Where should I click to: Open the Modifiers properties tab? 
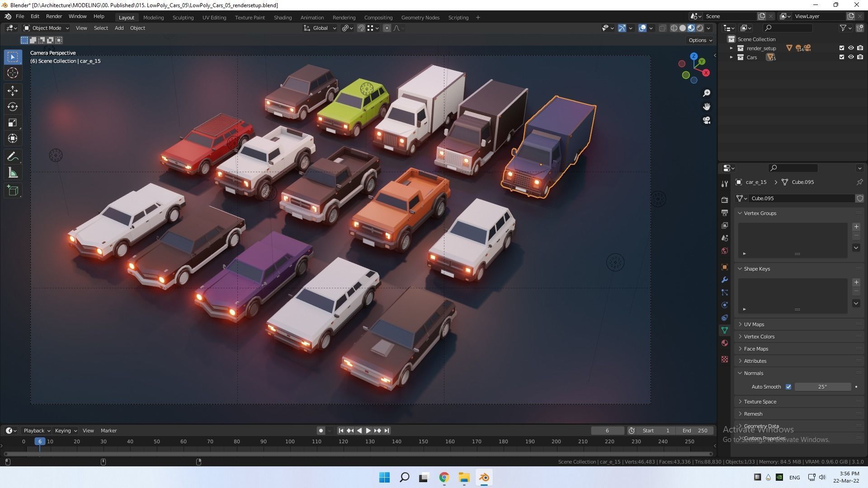(x=725, y=280)
